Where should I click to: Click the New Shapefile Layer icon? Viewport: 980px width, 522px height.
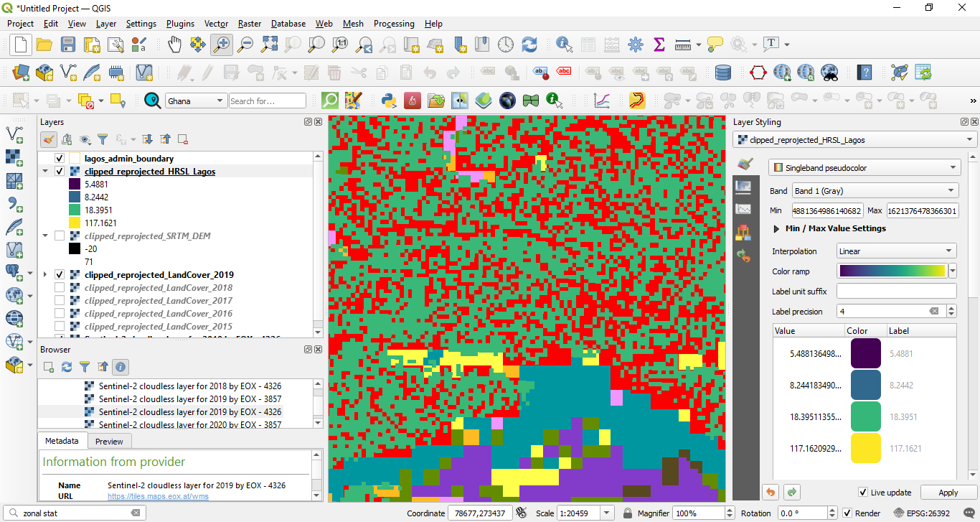pyautogui.click(x=69, y=73)
